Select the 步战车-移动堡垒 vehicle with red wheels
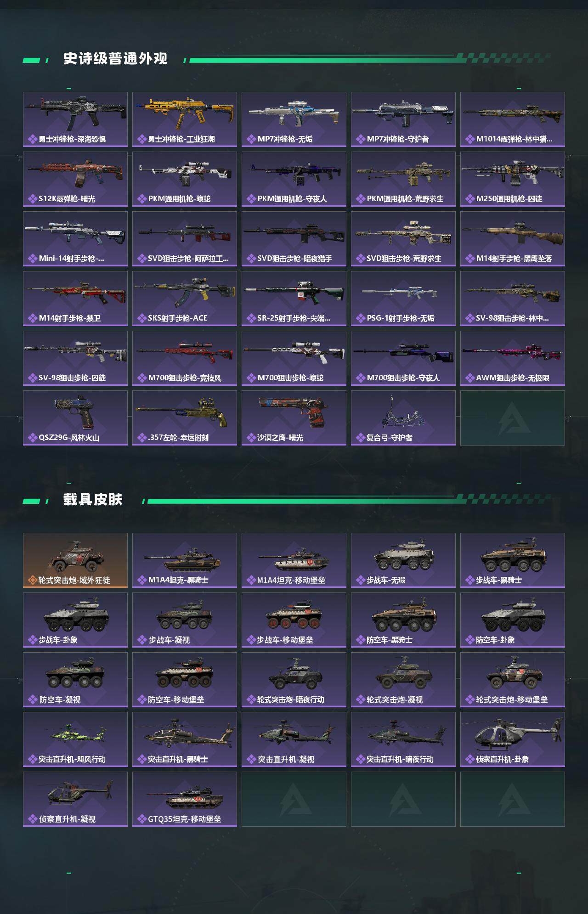588x914 pixels. (294, 620)
